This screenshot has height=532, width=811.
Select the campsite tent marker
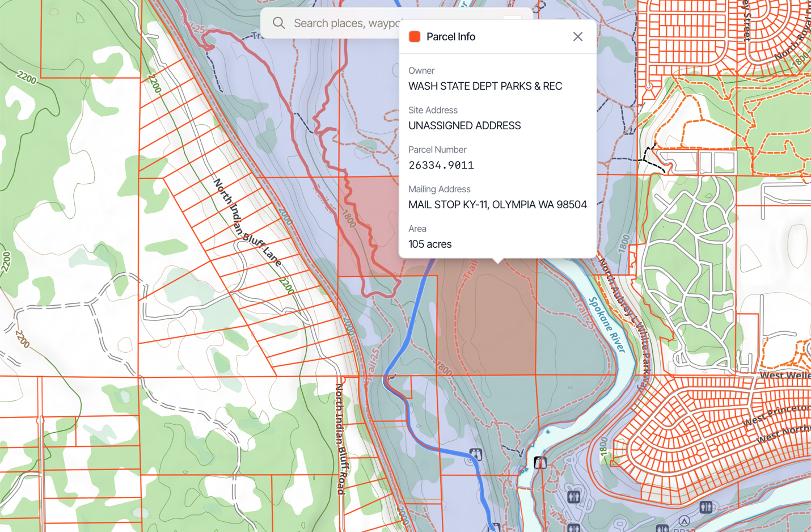pyautogui.click(x=684, y=521)
